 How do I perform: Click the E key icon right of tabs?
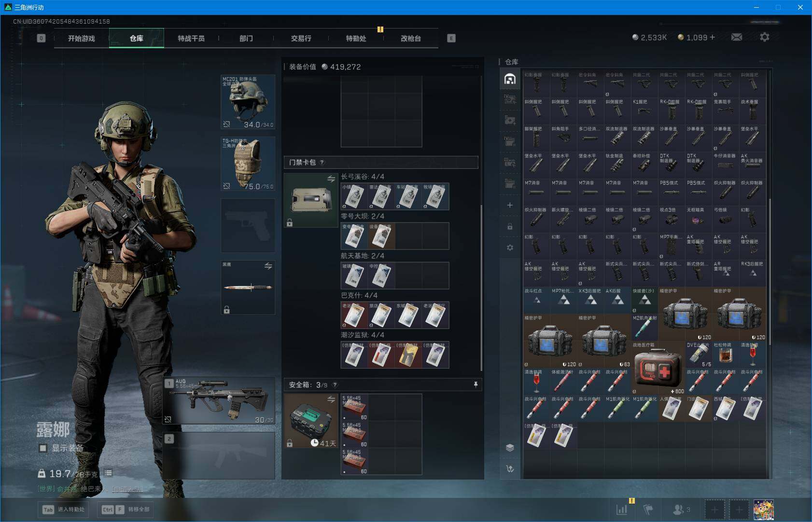coord(451,38)
